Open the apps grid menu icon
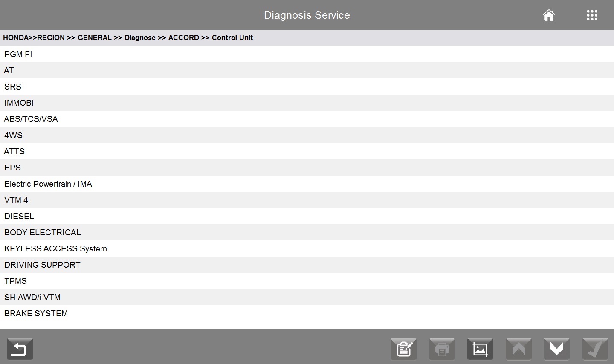Viewport: 614px width, 364px height. pos(592,15)
